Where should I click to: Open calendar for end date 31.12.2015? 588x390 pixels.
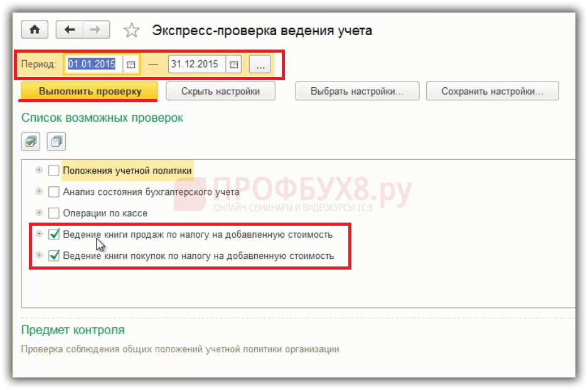(x=233, y=65)
